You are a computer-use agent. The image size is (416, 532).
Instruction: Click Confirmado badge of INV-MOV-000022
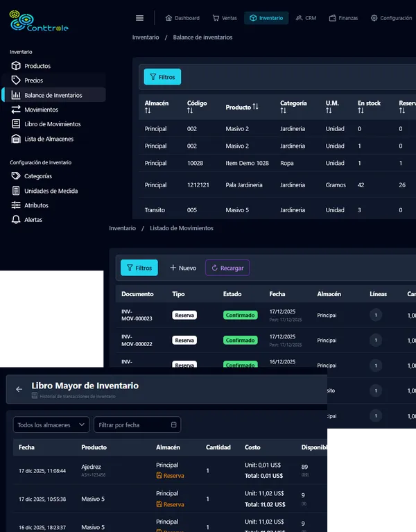(241, 341)
